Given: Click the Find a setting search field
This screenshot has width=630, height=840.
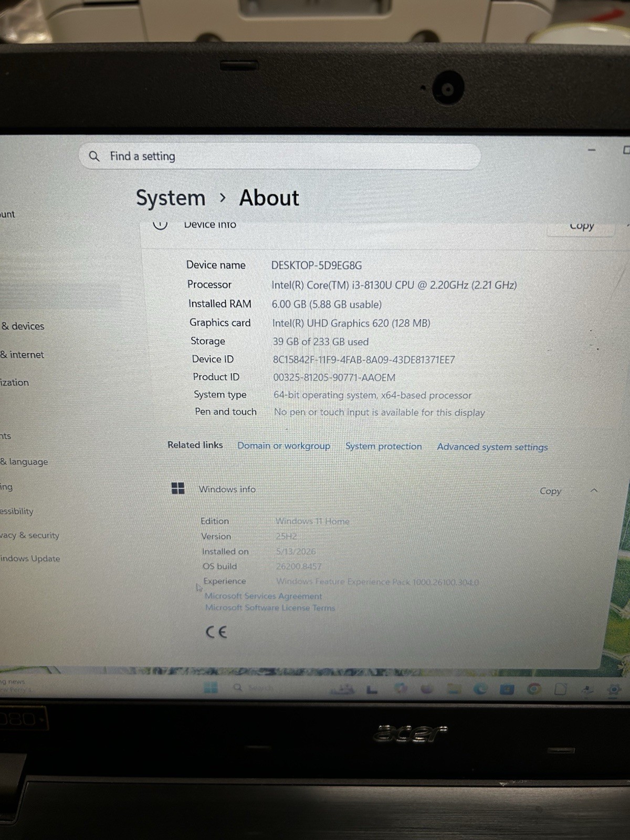Looking at the screenshot, I should pyautogui.click(x=279, y=156).
